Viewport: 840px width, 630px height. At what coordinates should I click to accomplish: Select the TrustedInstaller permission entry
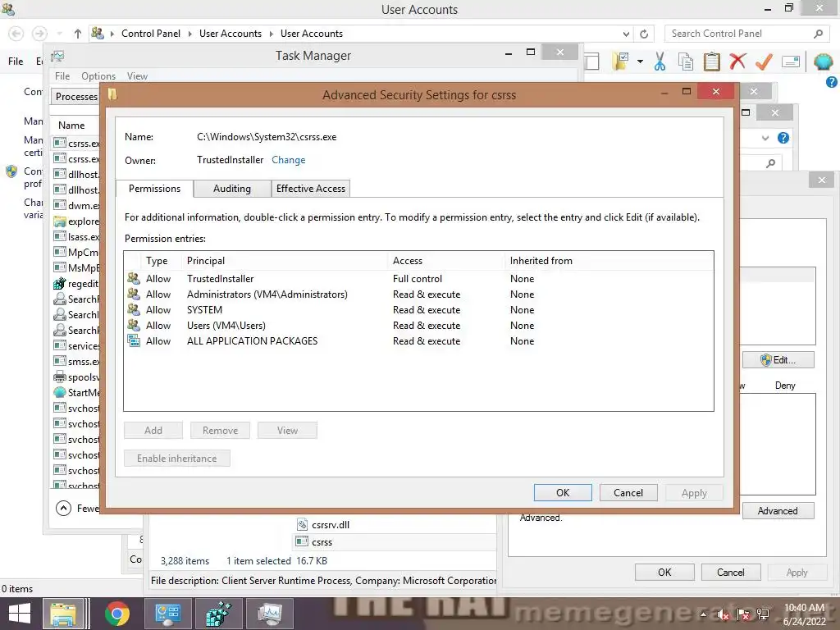418,279
